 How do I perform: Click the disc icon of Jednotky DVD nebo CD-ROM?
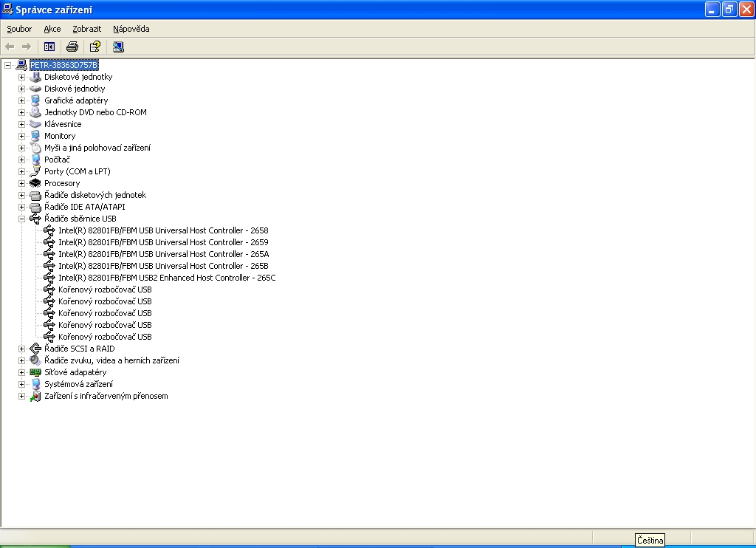(x=35, y=112)
